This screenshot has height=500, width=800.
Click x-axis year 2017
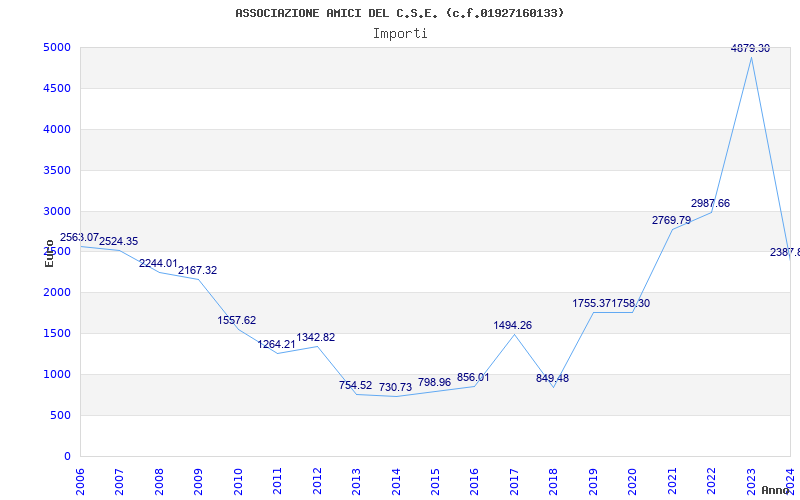(x=514, y=482)
